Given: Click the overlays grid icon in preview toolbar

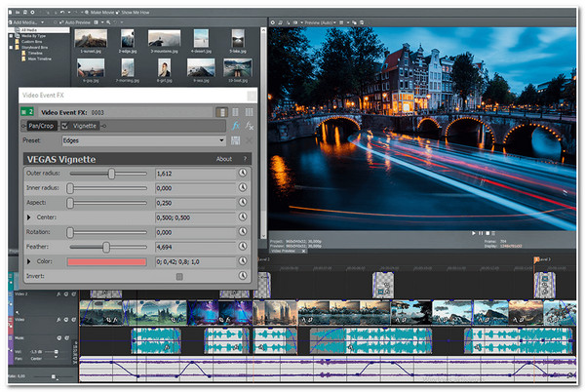Looking at the screenshot, I should click(x=341, y=22).
